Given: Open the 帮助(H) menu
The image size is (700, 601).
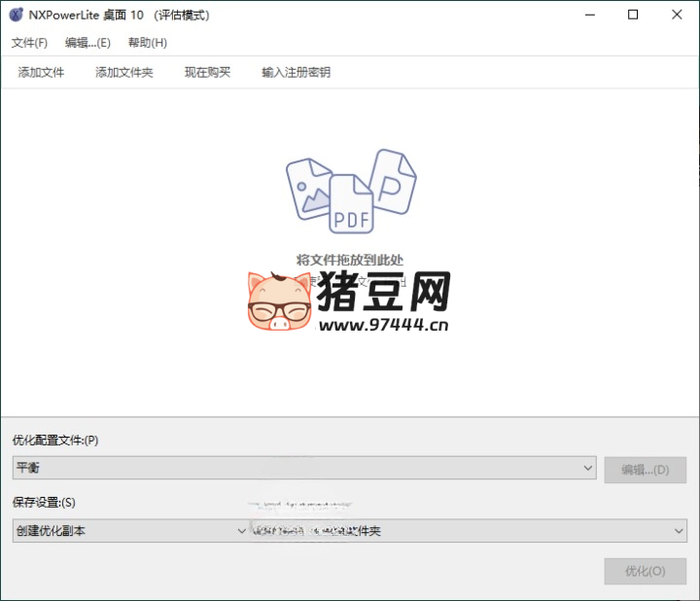Looking at the screenshot, I should coord(148,43).
